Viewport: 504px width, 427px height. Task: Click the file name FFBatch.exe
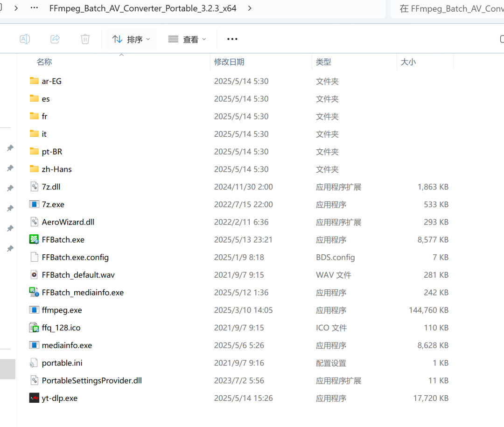63,239
